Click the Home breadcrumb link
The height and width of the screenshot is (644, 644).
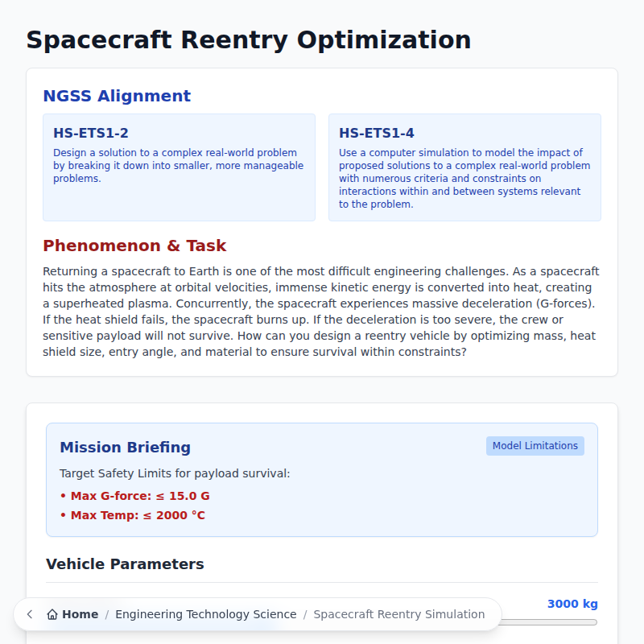point(77,614)
